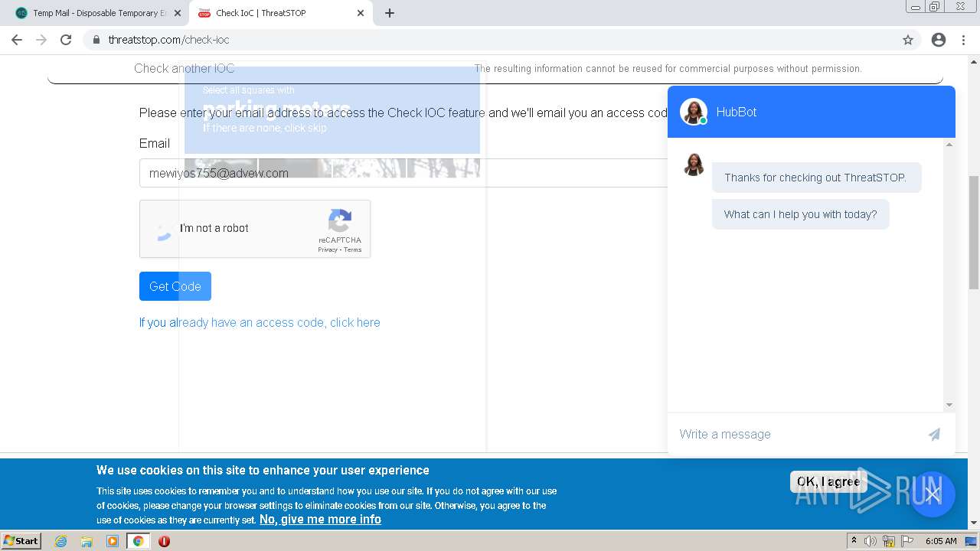
Task: Open the Chrome profile account icon
Action: pyautogui.click(x=939, y=40)
